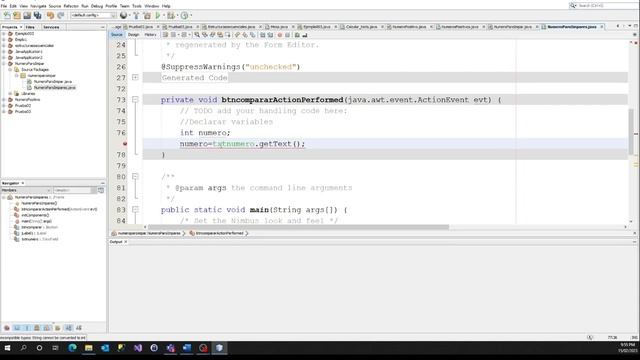Click the red record macro icon
The height and width of the screenshot is (360, 640).
click(x=280, y=35)
